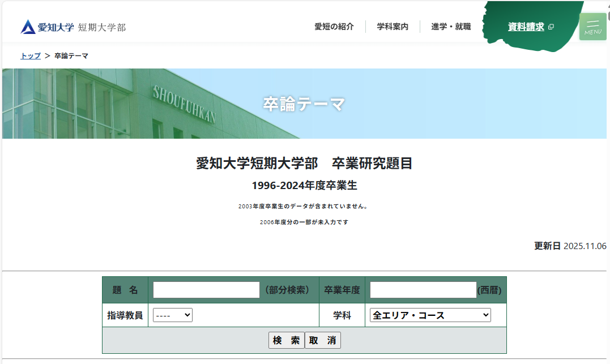This screenshot has width=610, height=364.
Task: Click the Aichi University triangle logo
Action: click(x=28, y=27)
